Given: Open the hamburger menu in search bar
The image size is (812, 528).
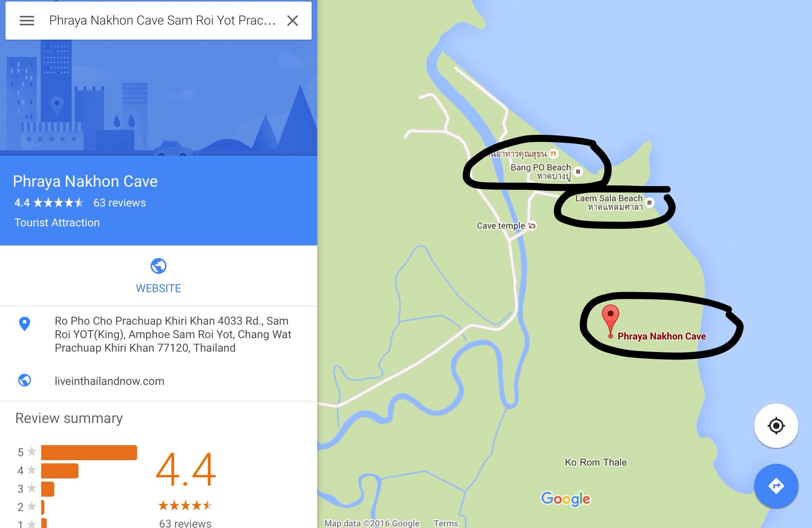Looking at the screenshot, I should click(x=27, y=21).
